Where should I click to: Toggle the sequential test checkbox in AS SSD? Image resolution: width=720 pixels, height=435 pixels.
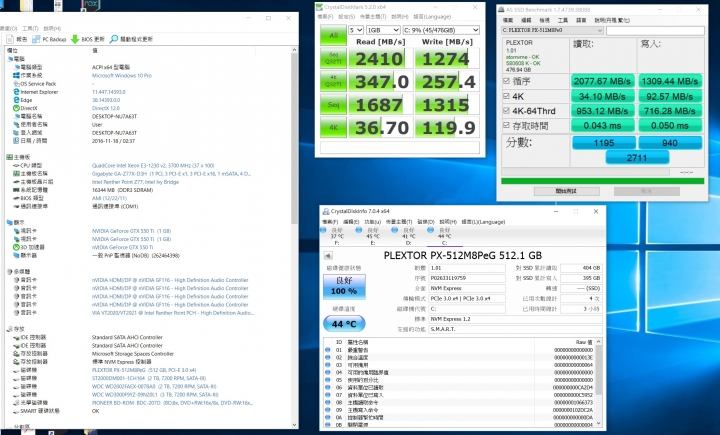point(506,81)
